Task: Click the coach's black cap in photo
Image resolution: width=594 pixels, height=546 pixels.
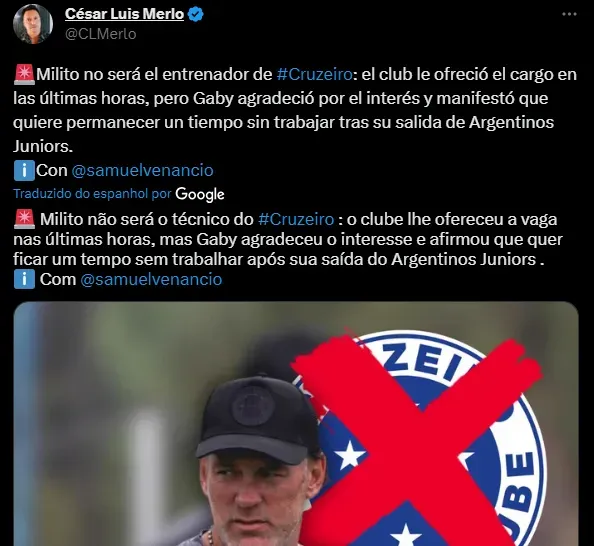Action: 258,421
